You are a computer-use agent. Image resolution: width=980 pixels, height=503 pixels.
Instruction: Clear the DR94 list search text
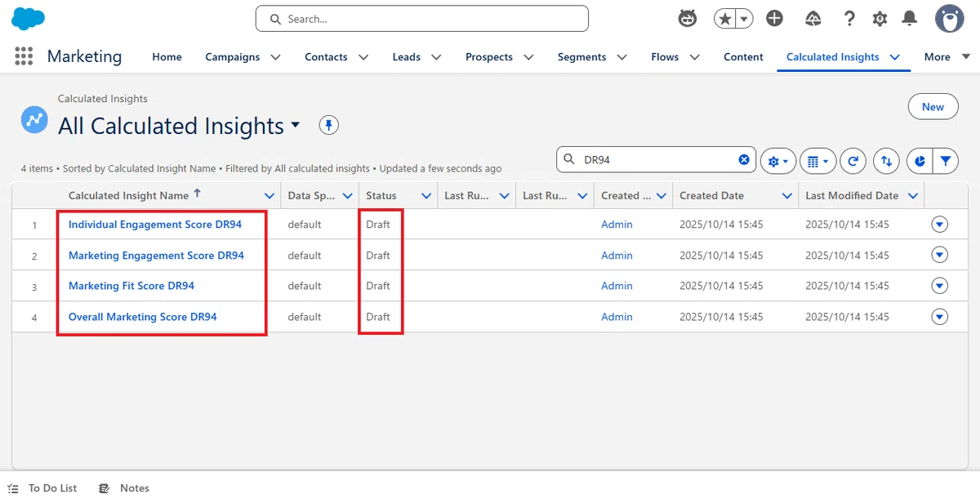[744, 160]
